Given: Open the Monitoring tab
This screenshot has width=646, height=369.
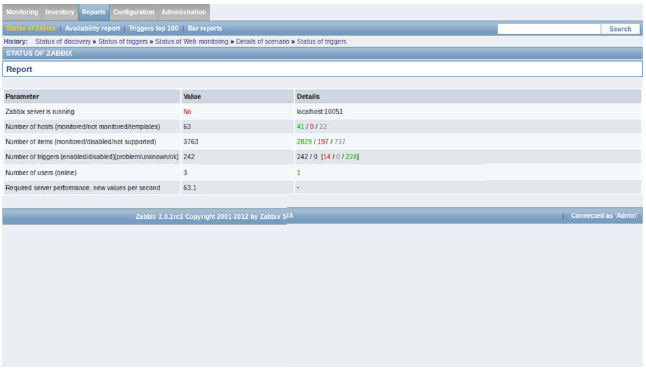Looking at the screenshot, I should click(22, 12).
